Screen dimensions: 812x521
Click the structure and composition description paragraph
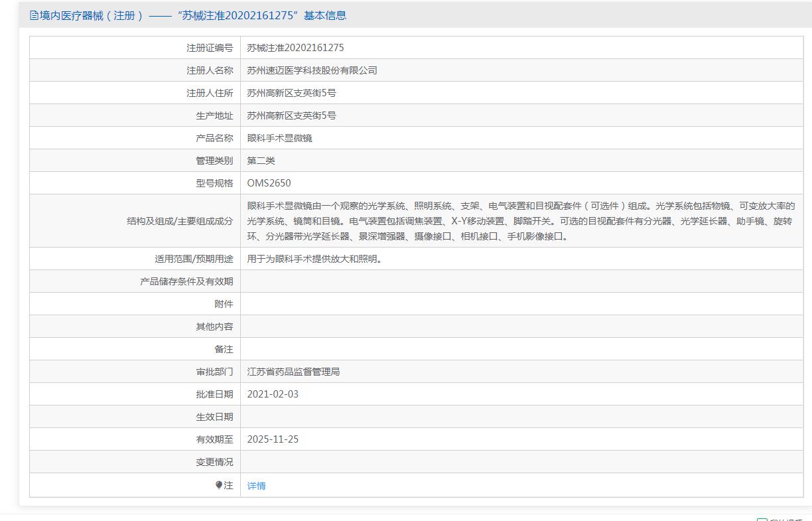(x=521, y=221)
